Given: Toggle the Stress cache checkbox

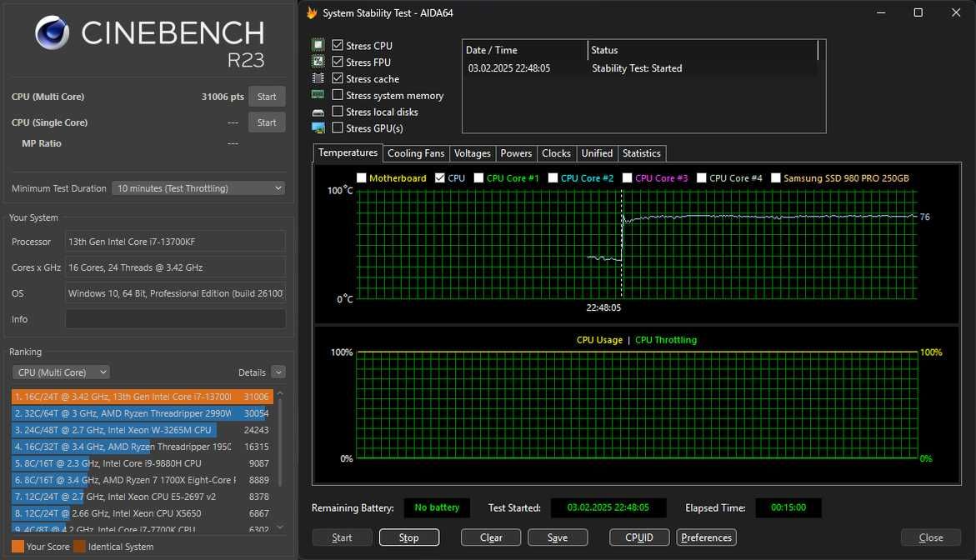Looking at the screenshot, I should [x=338, y=78].
